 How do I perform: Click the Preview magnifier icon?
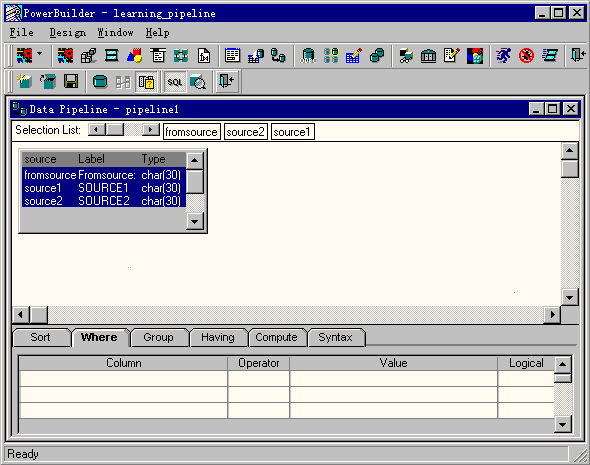[x=198, y=82]
